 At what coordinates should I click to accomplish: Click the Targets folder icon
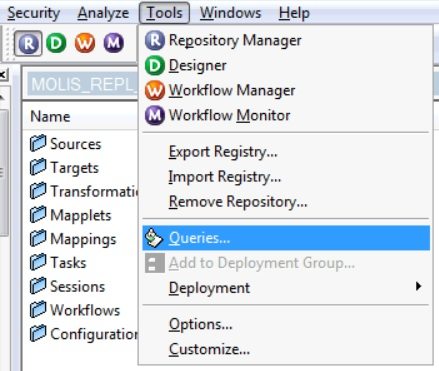coord(38,167)
